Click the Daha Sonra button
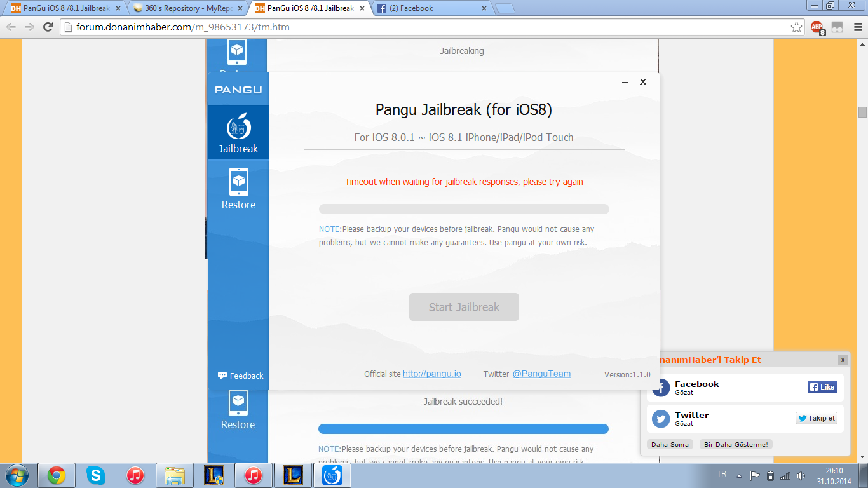Screen dimensions: 868x488 click(x=670, y=444)
